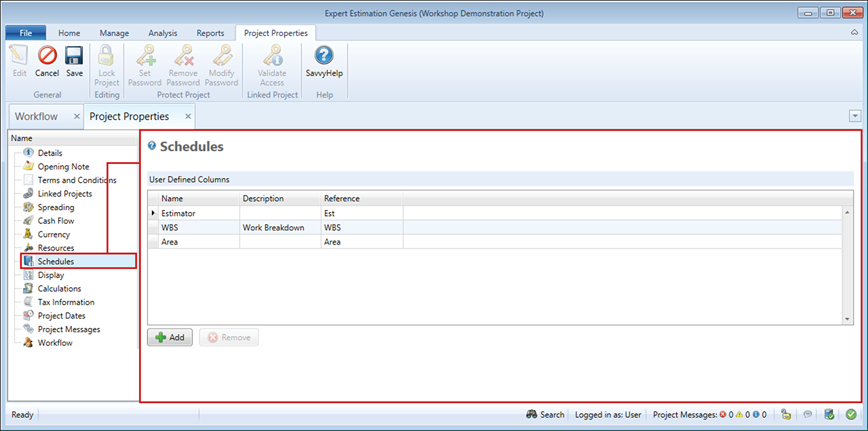Viewport: 868px width, 431px height.
Task: Open Calculations properties page
Action: [x=59, y=289]
